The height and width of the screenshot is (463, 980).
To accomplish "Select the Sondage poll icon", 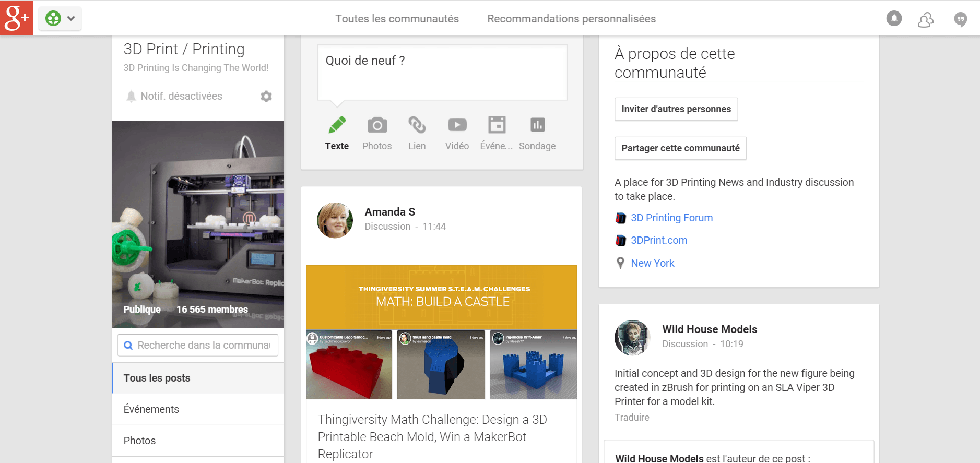I will (537, 125).
